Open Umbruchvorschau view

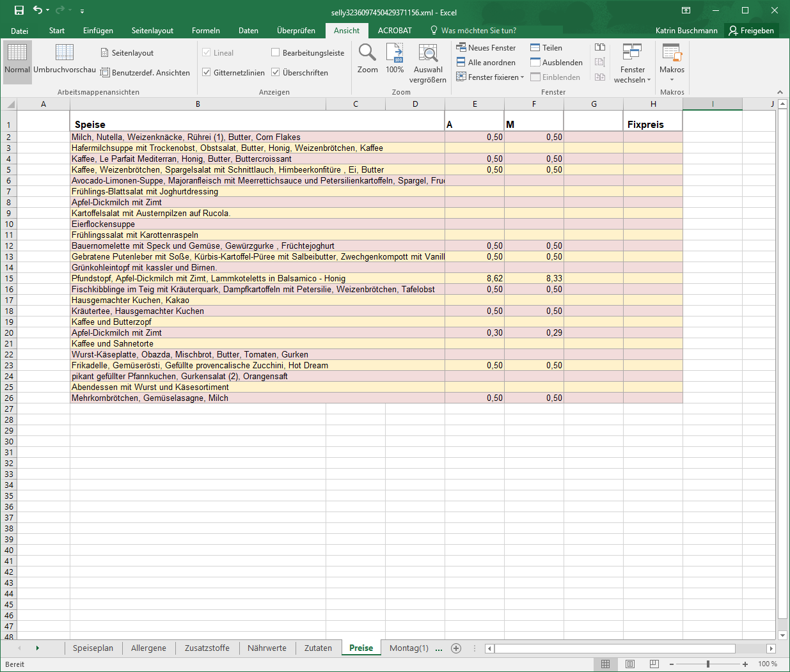tap(65, 59)
